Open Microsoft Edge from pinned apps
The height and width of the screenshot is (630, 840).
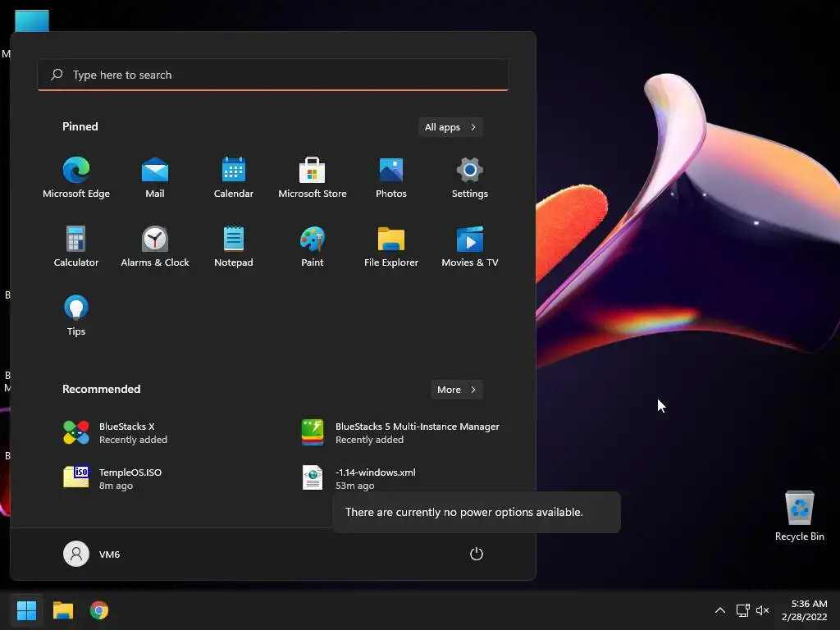[76, 178]
